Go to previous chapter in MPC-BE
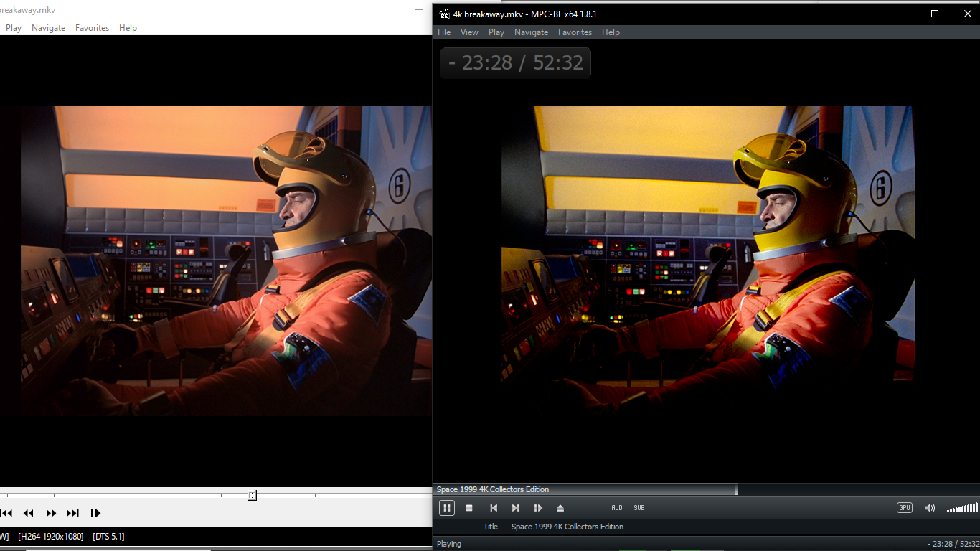980x551 pixels. (493, 508)
